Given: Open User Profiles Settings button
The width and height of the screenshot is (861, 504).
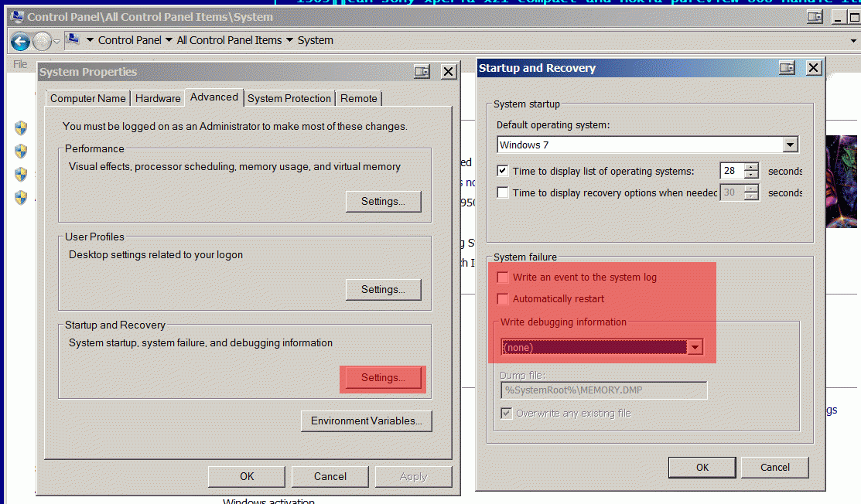Looking at the screenshot, I should [383, 290].
